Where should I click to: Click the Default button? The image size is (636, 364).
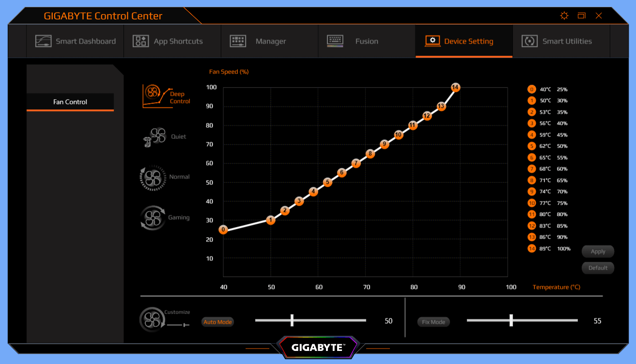(598, 268)
